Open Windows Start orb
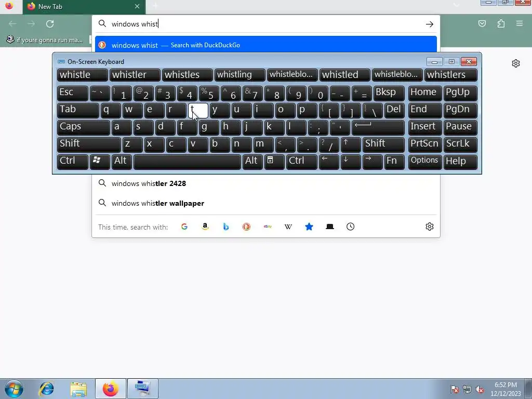The image size is (532, 399). [x=14, y=389]
